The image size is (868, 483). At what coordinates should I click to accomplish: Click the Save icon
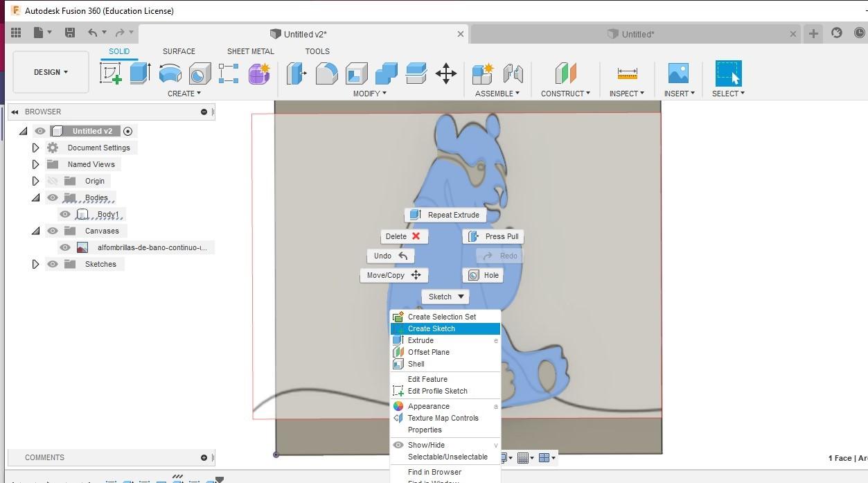[70, 33]
